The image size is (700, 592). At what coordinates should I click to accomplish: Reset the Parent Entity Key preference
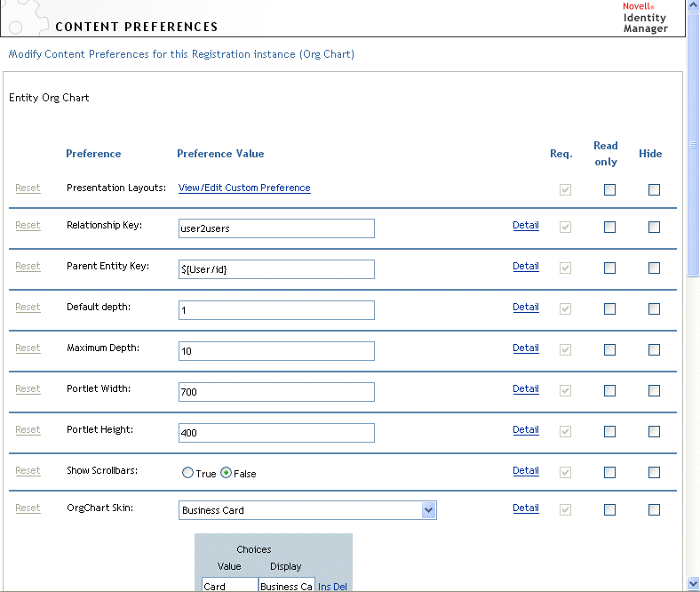(28, 267)
